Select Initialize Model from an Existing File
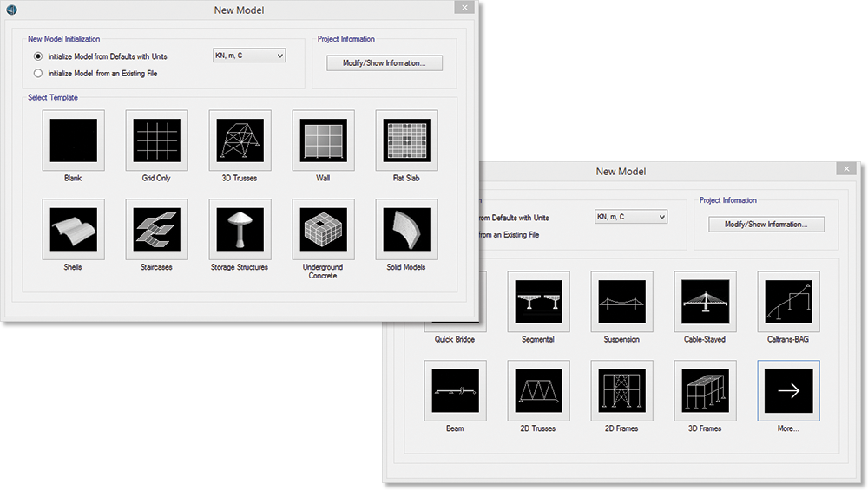This screenshot has height=490, width=868. (x=38, y=73)
